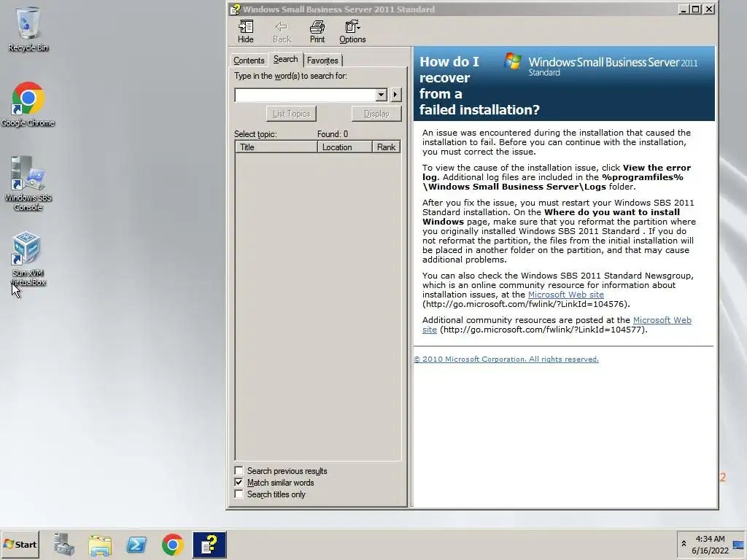Click the List Topics button

tap(291, 114)
